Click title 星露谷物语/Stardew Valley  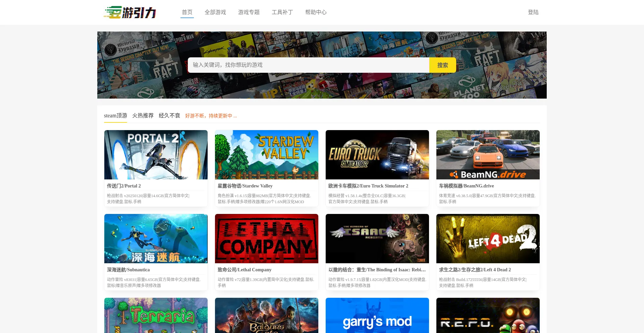click(x=245, y=186)
